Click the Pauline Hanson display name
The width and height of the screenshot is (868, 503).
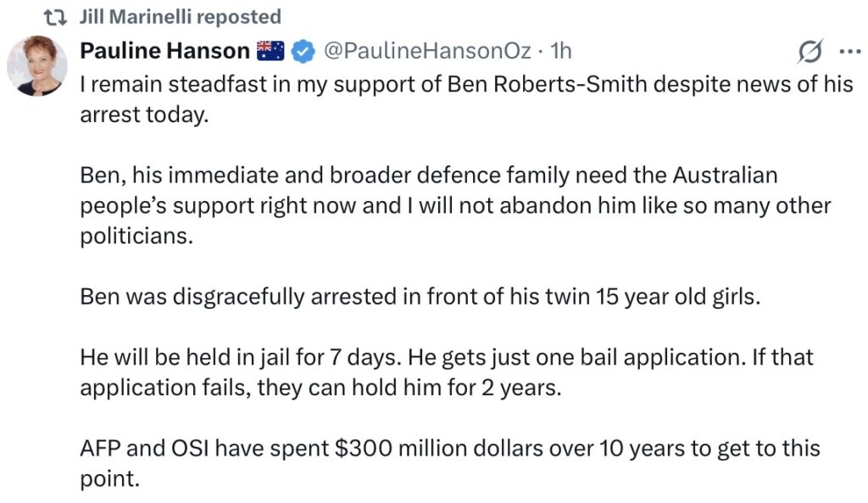pos(164,51)
